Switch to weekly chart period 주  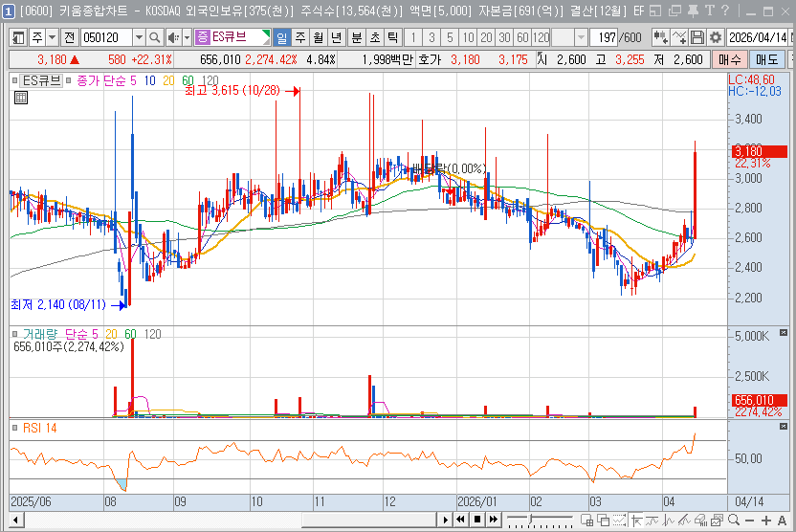coord(300,37)
